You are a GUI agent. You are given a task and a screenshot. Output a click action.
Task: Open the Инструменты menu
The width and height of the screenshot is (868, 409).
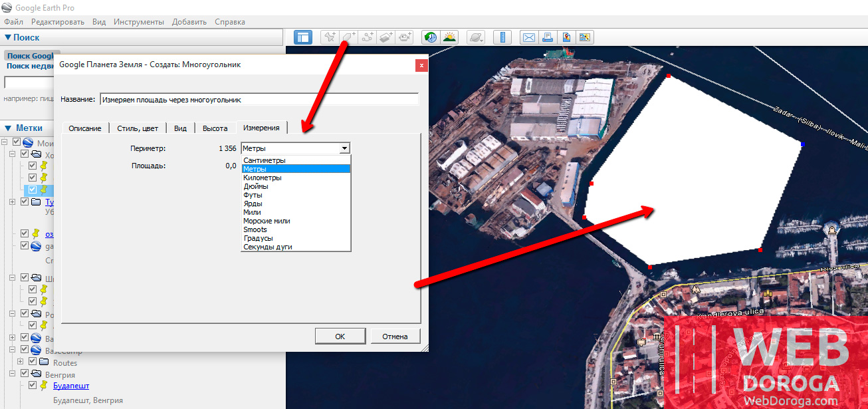[140, 22]
